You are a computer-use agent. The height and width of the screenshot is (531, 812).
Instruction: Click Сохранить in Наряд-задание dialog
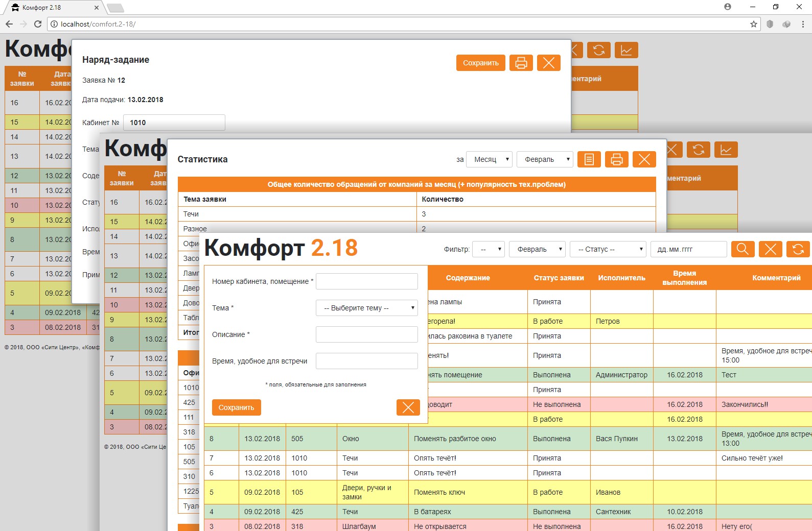(x=481, y=63)
